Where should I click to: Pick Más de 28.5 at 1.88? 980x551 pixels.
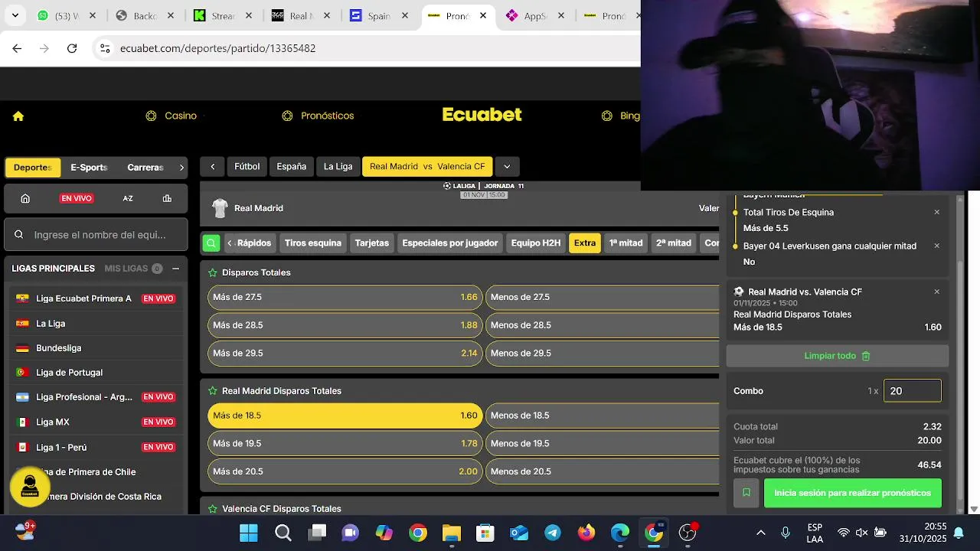(x=345, y=325)
